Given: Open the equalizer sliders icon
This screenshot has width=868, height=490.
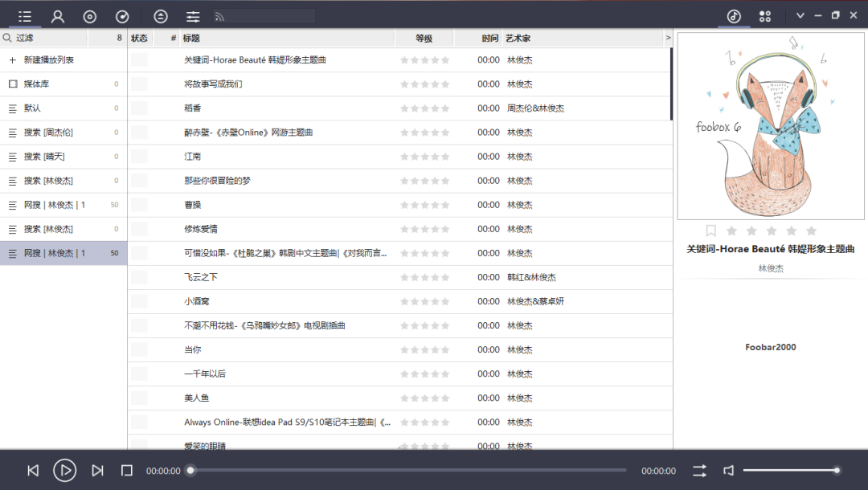Looking at the screenshot, I should (x=192, y=15).
